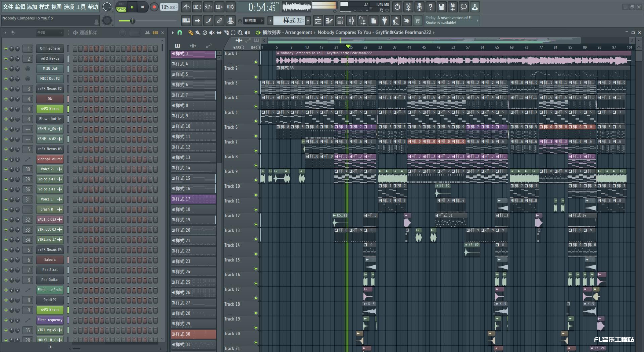
Task: Toggle first step of the DW channel
Action: click(x=75, y=99)
